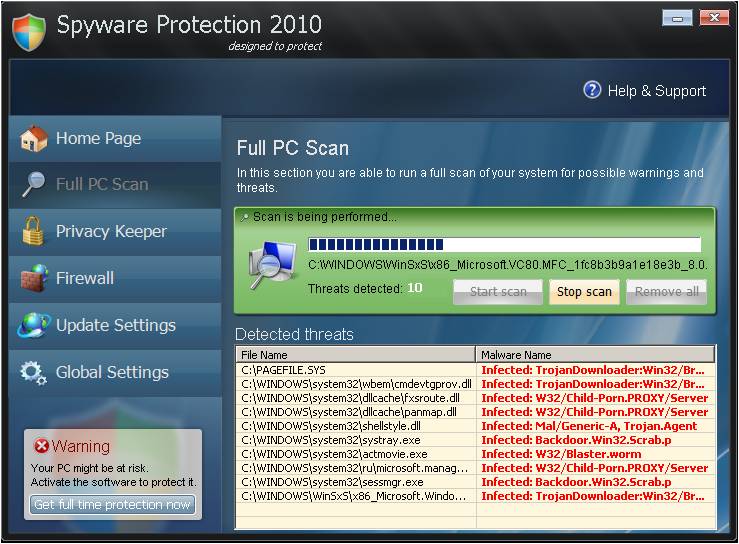
Task: Click the scan progress bar
Action: (504, 244)
